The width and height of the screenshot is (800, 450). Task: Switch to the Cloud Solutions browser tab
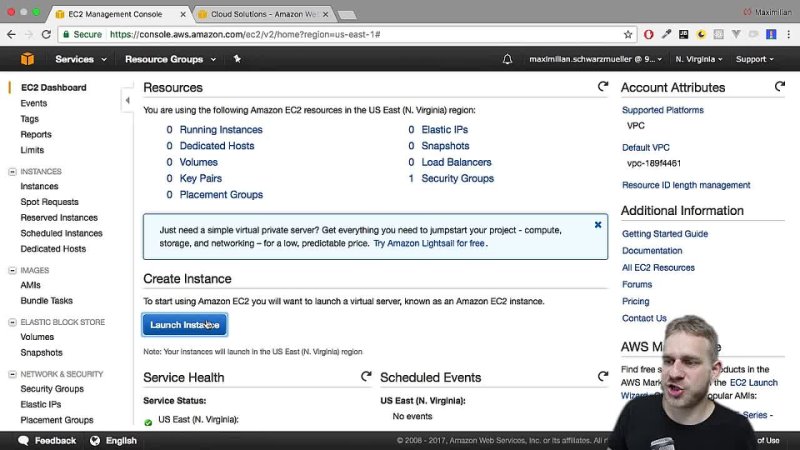264,14
